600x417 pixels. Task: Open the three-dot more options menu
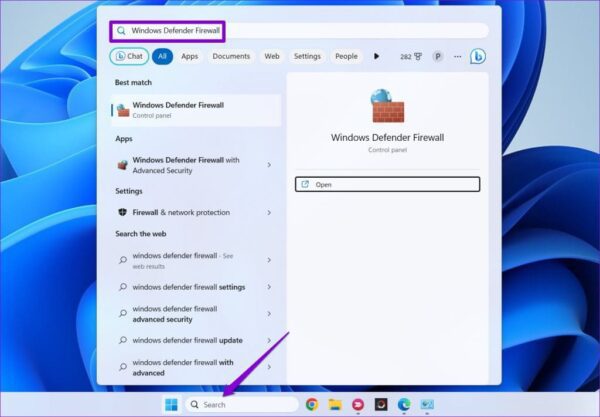pos(457,56)
